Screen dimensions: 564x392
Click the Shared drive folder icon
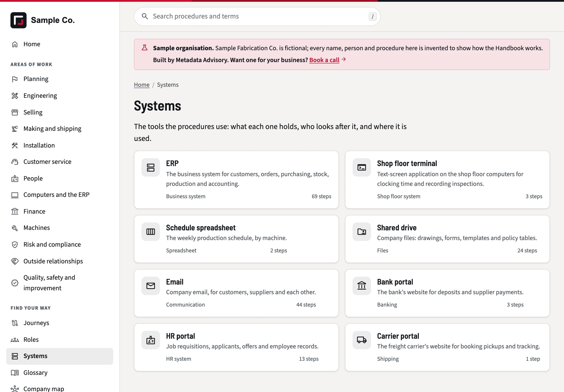click(x=362, y=232)
